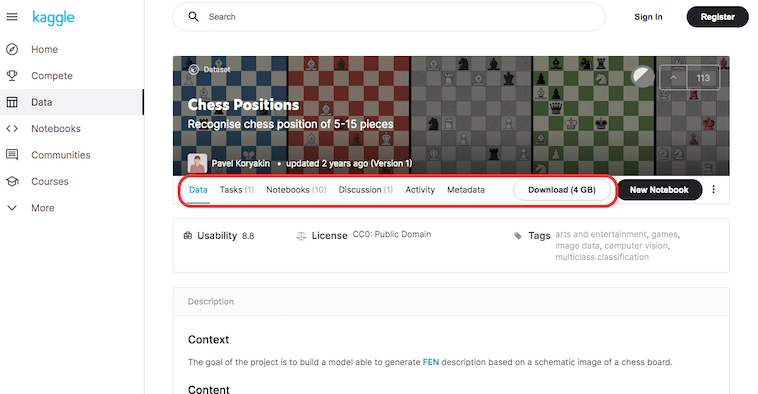Open Home in sidebar
The height and width of the screenshot is (394, 758).
click(x=44, y=49)
